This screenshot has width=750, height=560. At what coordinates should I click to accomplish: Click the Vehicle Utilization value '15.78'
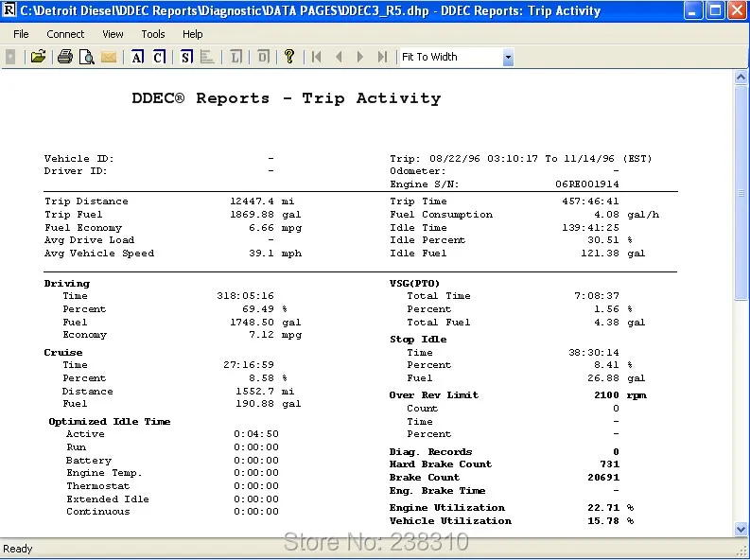click(x=603, y=521)
